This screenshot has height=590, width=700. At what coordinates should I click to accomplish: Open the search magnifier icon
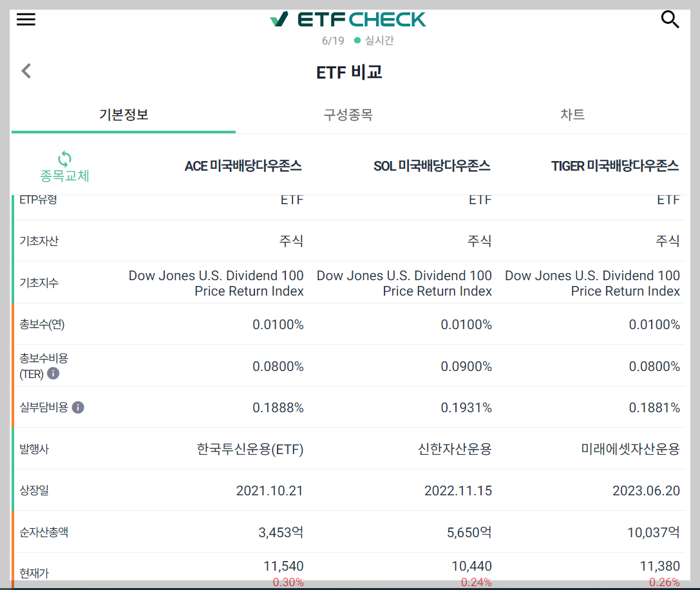coord(670,20)
